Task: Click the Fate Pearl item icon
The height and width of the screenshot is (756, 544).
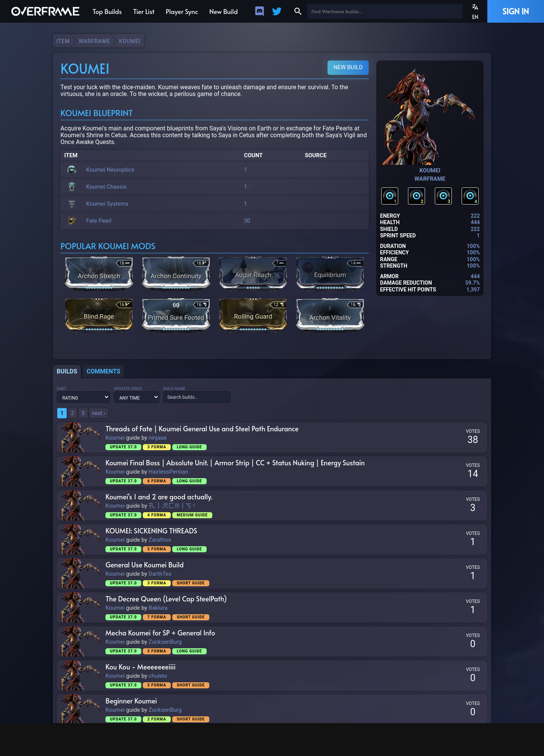Action: coord(72,221)
